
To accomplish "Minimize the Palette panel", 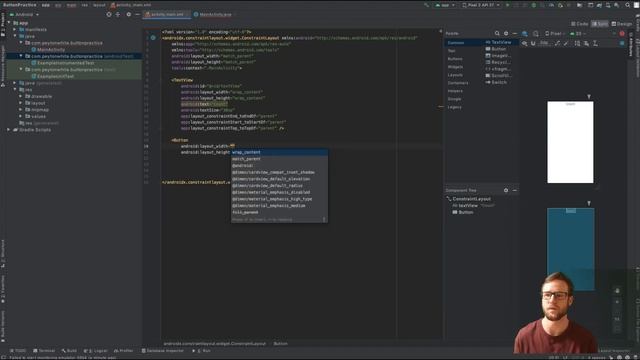I will 514,33.
